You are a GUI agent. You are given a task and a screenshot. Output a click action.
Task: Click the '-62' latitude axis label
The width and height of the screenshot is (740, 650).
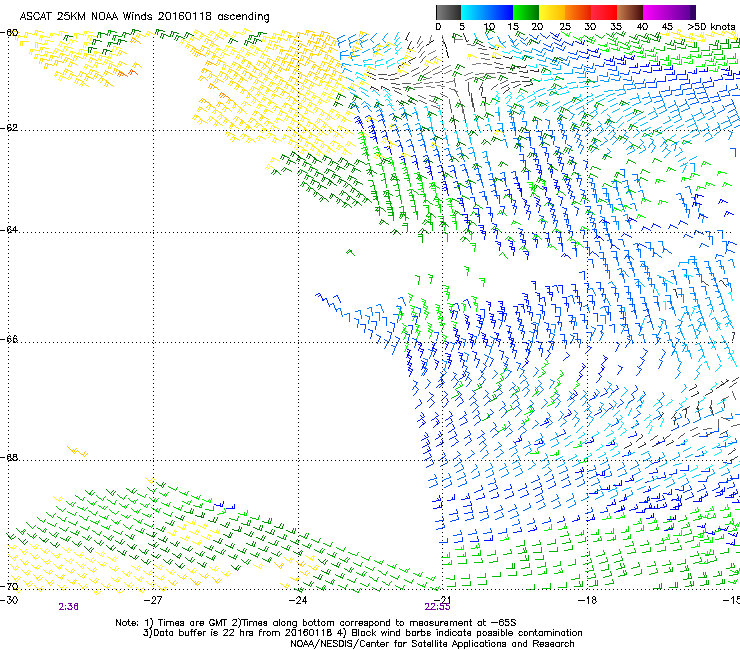pyautogui.click(x=10, y=128)
